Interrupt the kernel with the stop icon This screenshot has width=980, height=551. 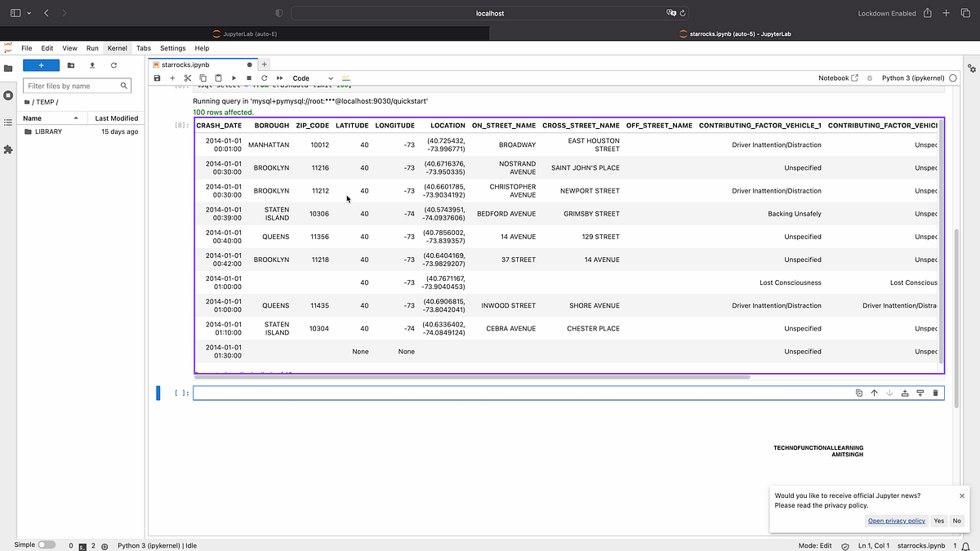tap(248, 78)
